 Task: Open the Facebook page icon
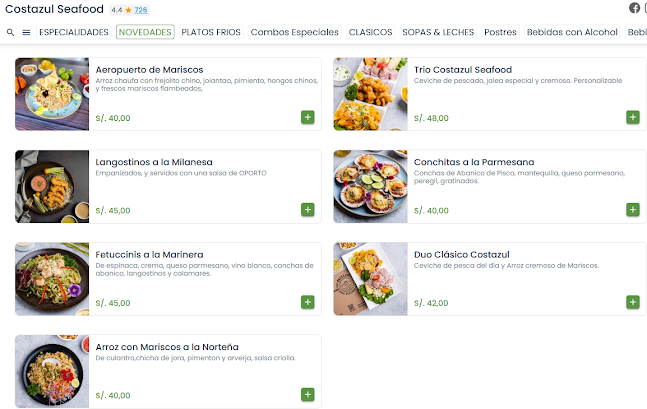(634, 8)
